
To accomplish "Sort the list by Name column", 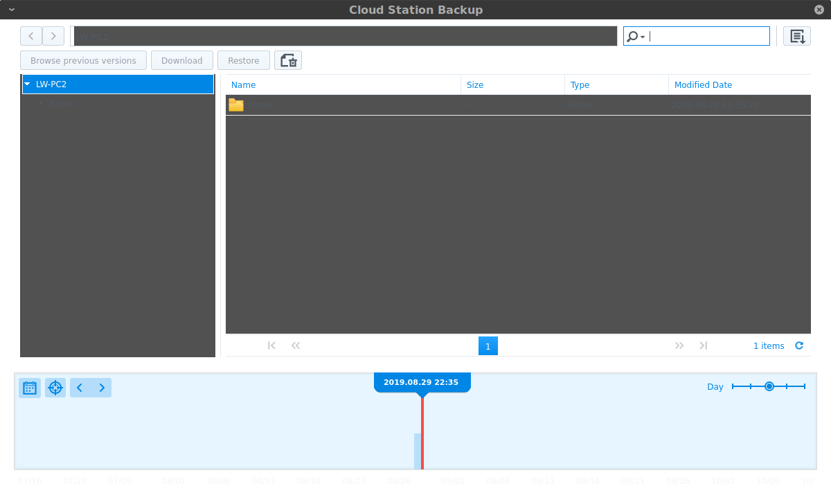I will [244, 84].
